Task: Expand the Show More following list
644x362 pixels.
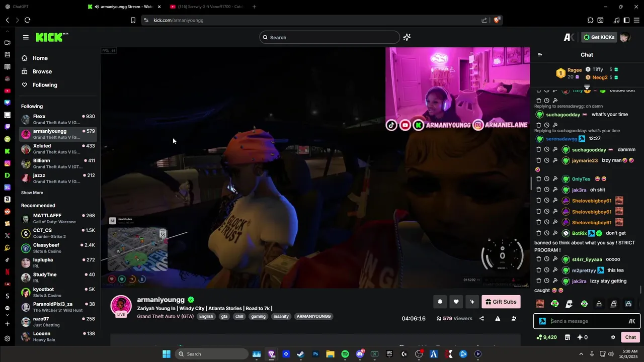Action: 32,193
